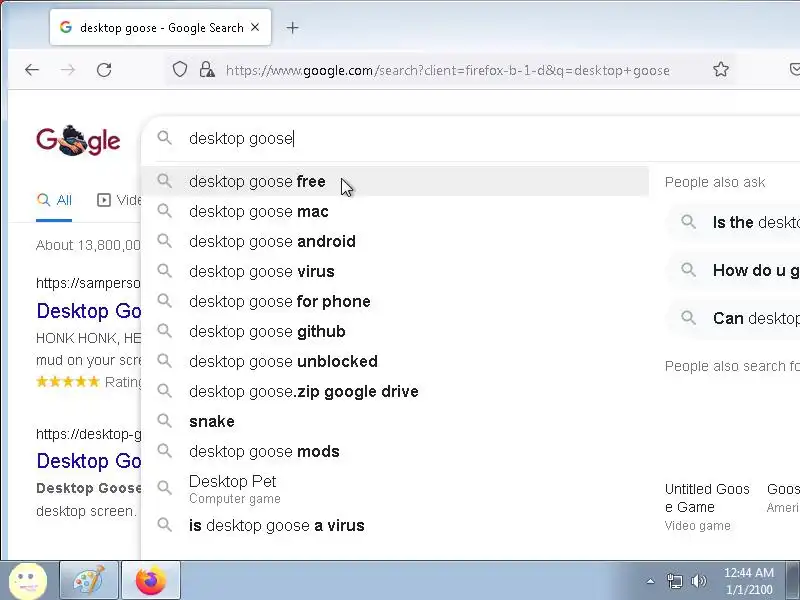
Task: Click the Firefox taskbar icon
Action: point(151,581)
